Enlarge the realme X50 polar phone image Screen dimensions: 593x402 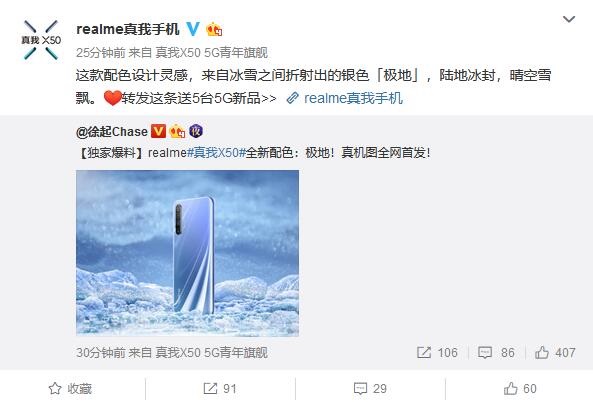click(187, 253)
